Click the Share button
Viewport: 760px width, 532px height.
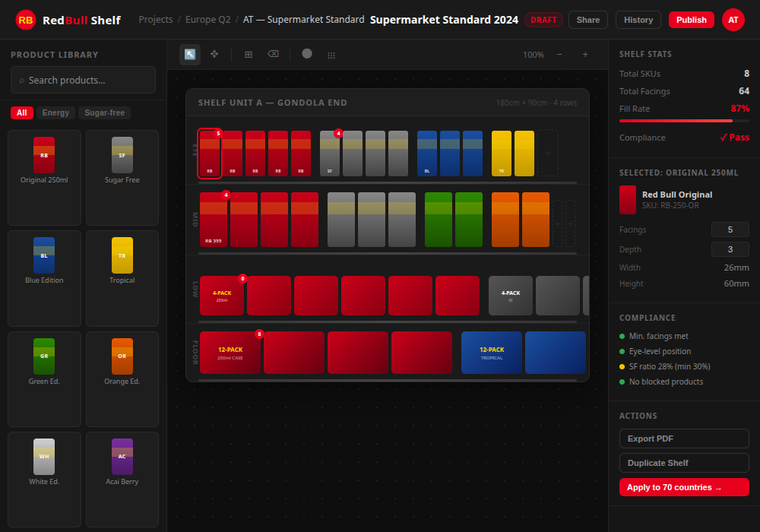click(588, 20)
